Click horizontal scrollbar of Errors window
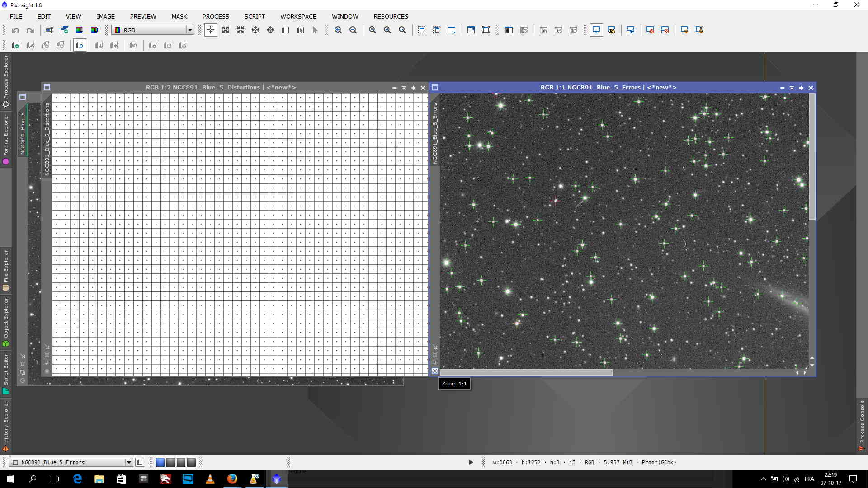The height and width of the screenshot is (488, 868). 526,373
